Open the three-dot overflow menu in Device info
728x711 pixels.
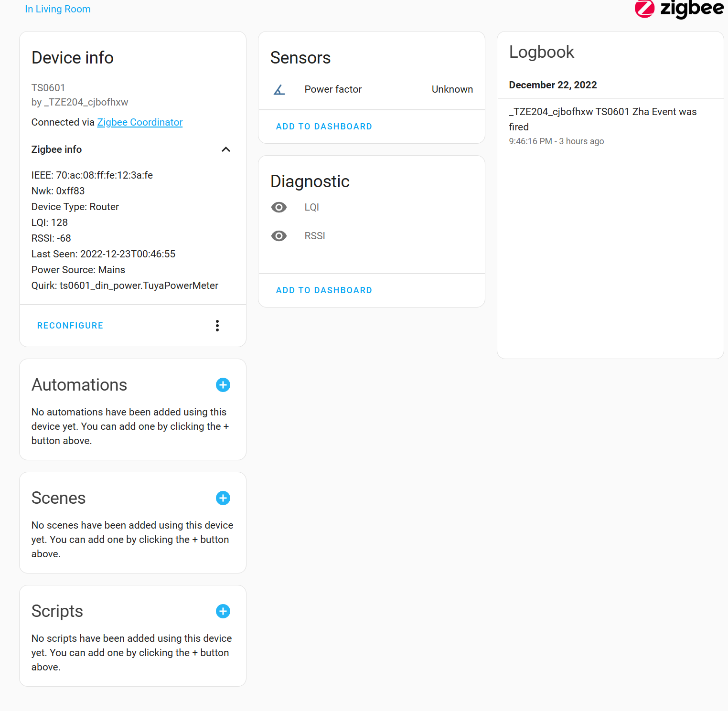[x=217, y=326]
